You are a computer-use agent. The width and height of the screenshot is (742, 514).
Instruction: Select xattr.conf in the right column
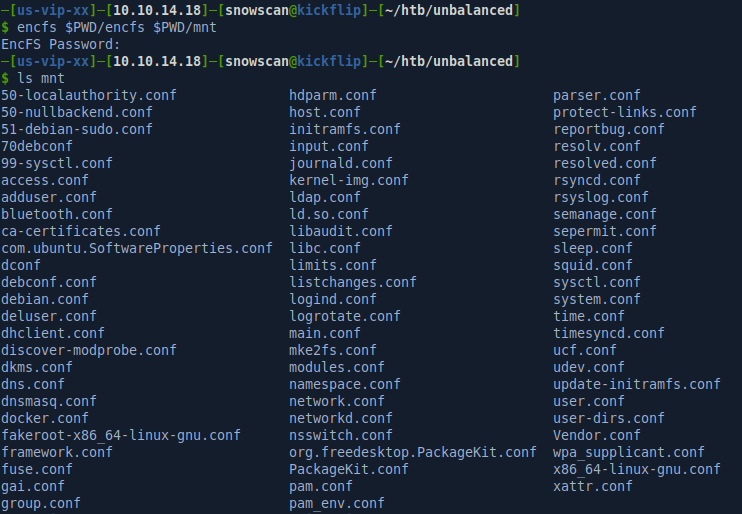[593, 486]
